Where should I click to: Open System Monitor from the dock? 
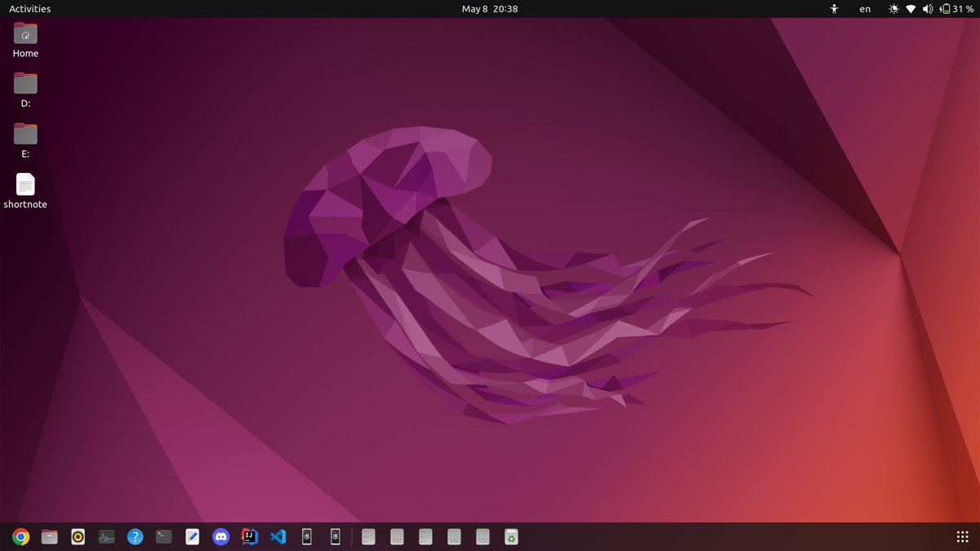107,536
